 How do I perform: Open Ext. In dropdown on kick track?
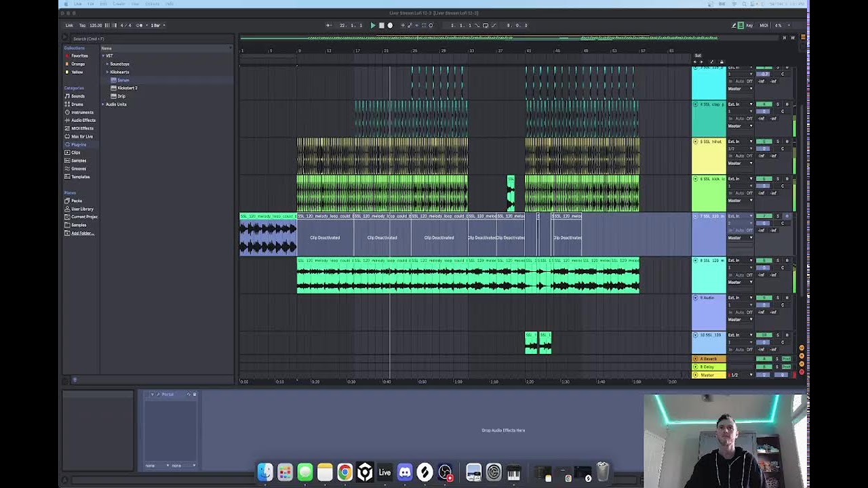(740, 179)
